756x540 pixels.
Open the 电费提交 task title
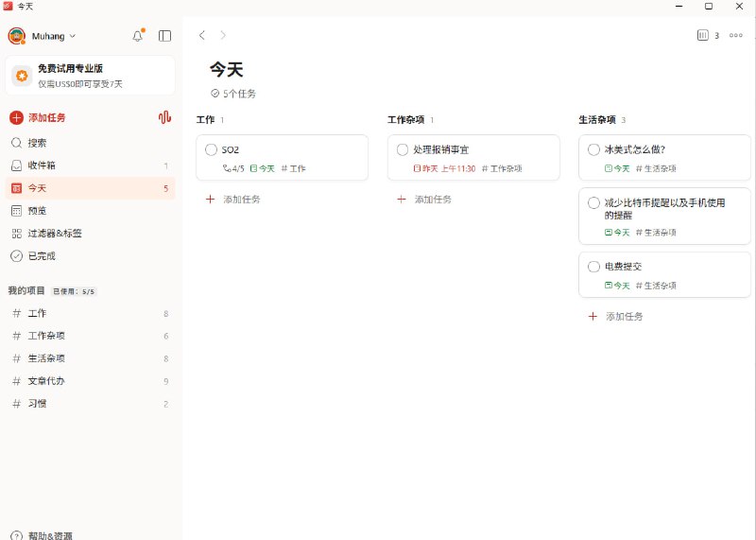coord(623,267)
